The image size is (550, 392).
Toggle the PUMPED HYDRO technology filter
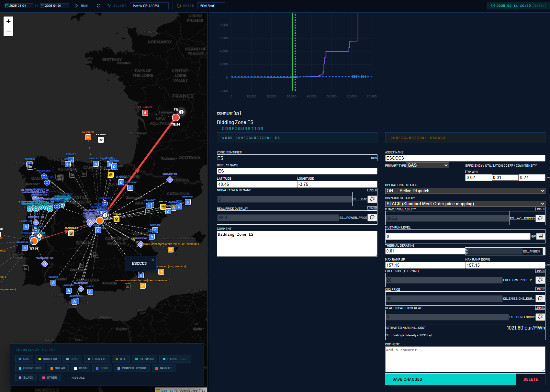tap(132, 368)
